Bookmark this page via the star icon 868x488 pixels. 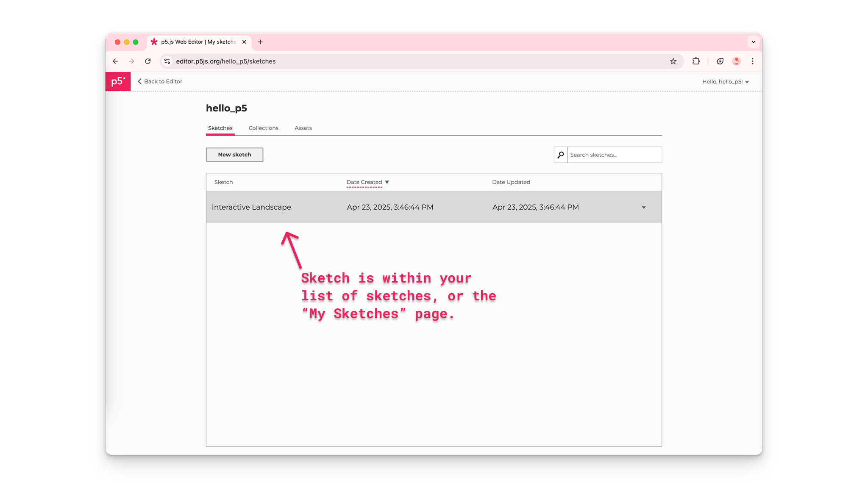pyautogui.click(x=673, y=61)
